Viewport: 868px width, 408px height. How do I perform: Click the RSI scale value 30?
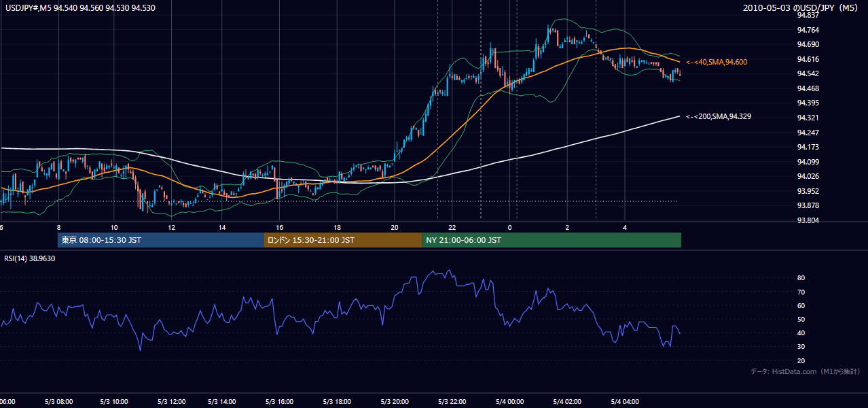(x=801, y=347)
